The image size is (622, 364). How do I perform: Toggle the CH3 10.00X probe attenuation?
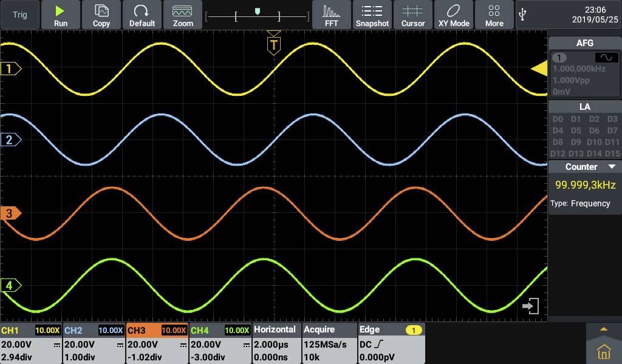[173, 331]
